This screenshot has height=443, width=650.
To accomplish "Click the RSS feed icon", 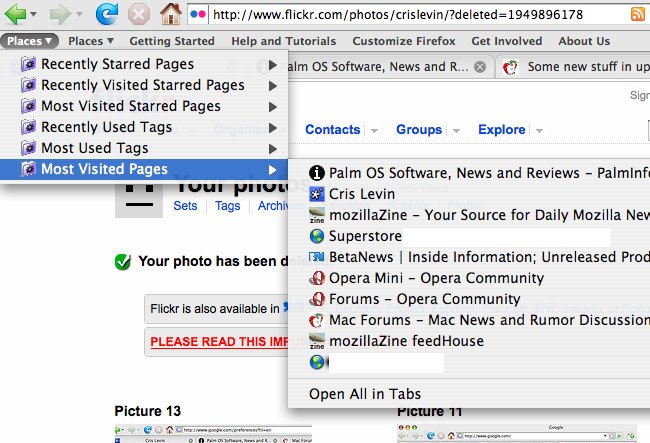I will coord(638,14).
